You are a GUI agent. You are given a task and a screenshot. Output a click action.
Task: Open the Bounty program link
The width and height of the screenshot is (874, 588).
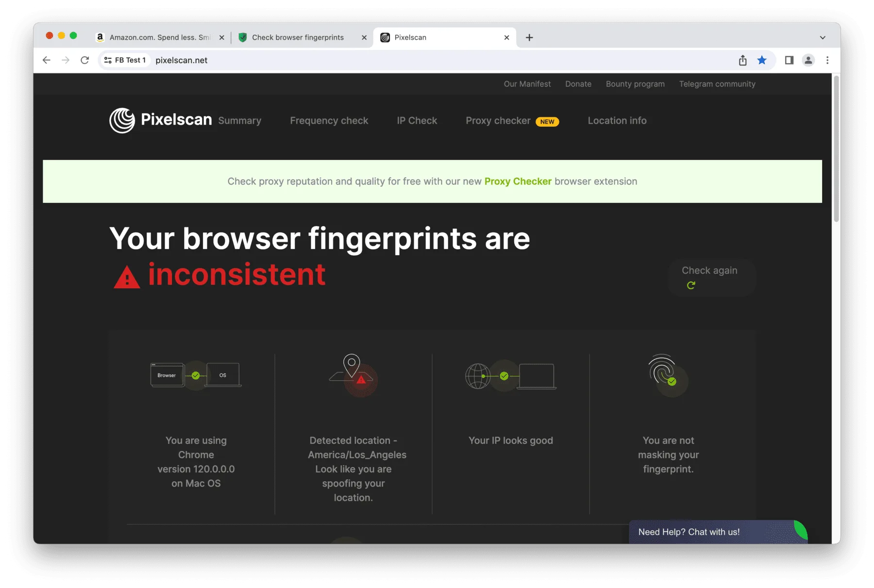point(635,84)
